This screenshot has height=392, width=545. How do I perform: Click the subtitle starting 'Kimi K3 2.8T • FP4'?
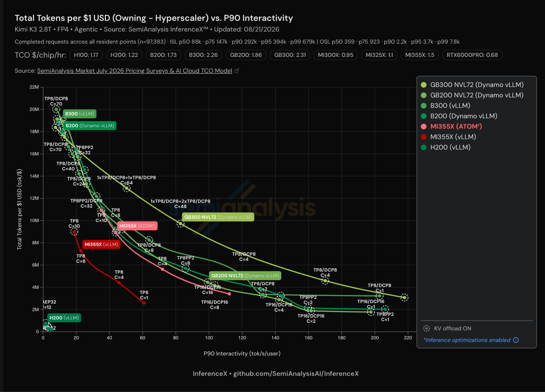click(147, 29)
